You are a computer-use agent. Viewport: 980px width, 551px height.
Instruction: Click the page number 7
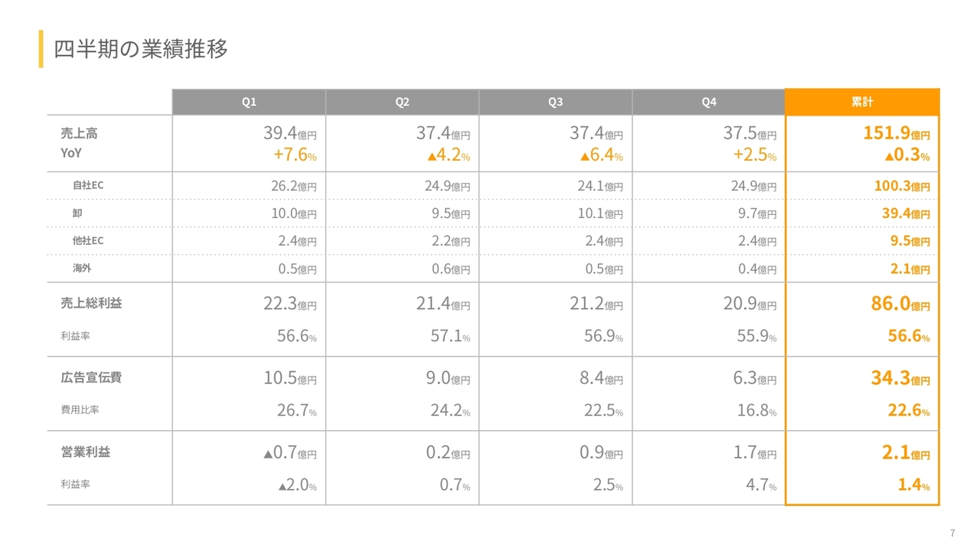(x=952, y=533)
